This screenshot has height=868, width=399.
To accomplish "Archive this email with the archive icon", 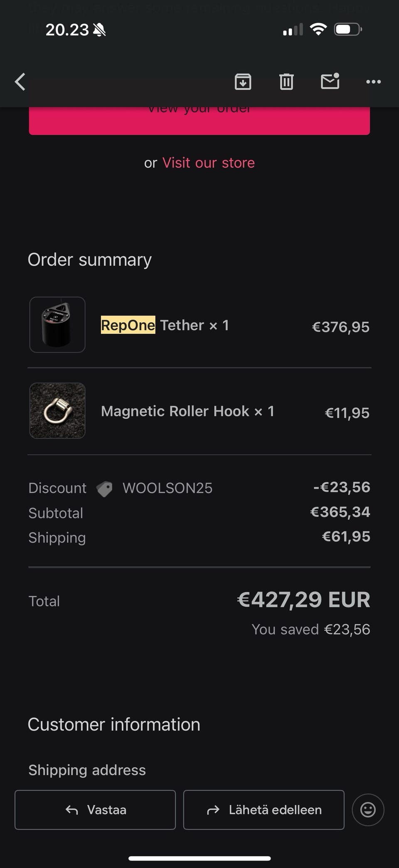I will coord(243,82).
